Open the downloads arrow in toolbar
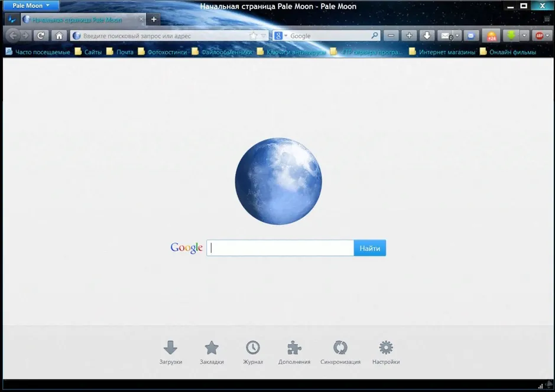 pyautogui.click(x=427, y=35)
